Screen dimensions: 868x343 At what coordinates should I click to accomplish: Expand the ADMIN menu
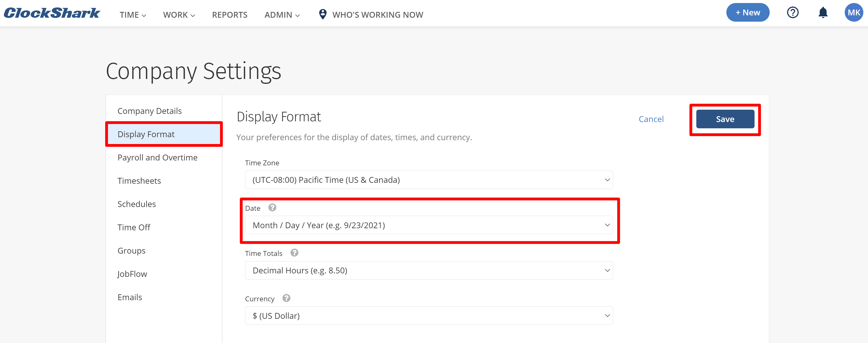(x=282, y=15)
